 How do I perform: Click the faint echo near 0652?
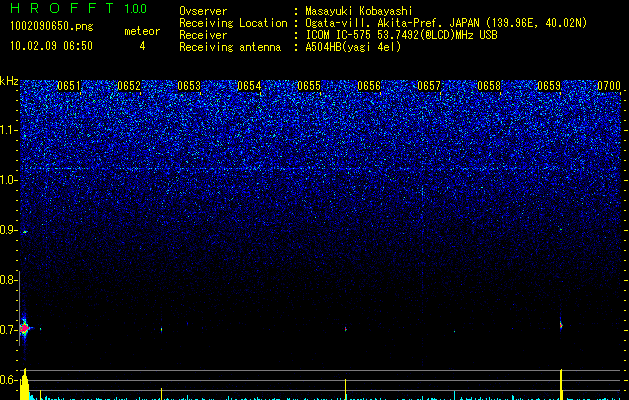pos(161,330)
